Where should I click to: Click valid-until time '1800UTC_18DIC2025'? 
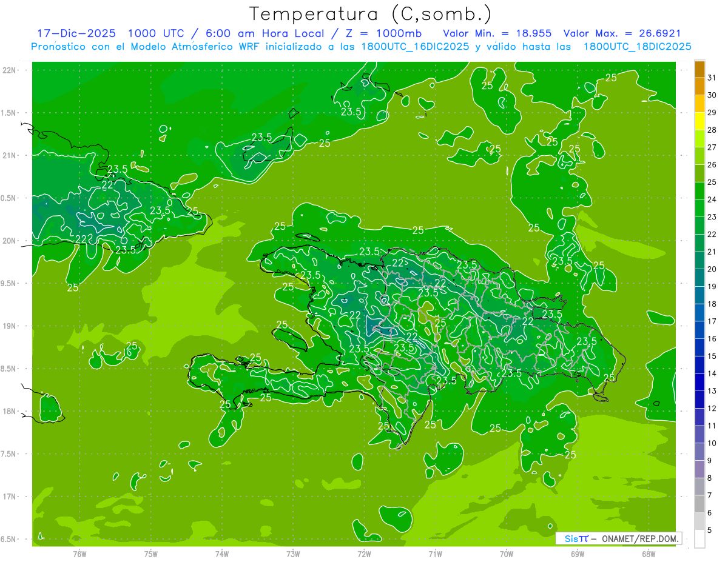point(638,47)
